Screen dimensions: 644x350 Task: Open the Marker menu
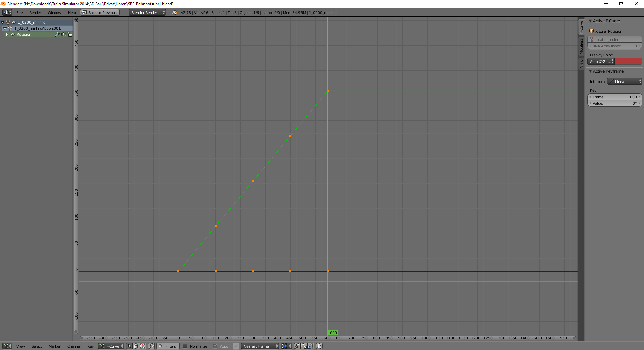(x=54, y=346)
